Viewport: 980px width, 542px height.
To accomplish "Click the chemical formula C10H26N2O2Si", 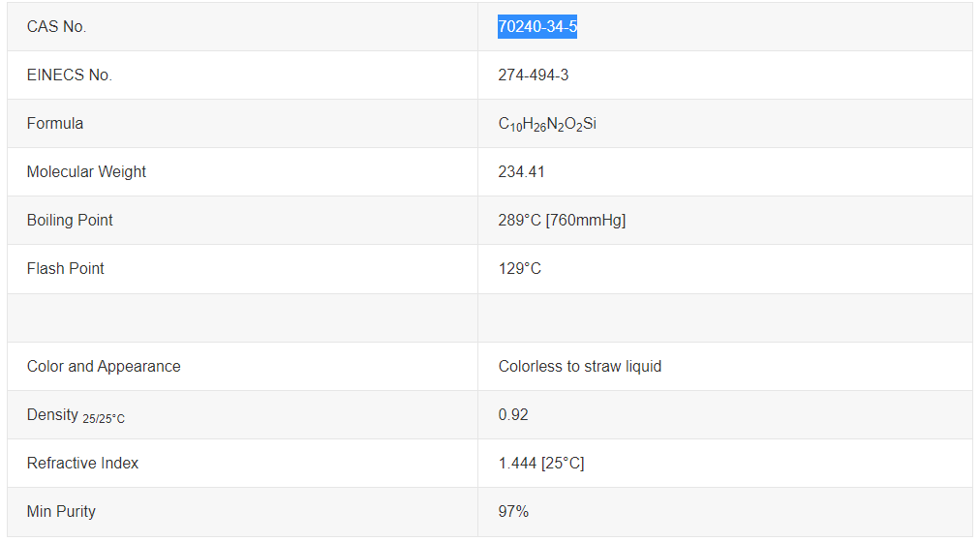I will click(x=547, y=124).
